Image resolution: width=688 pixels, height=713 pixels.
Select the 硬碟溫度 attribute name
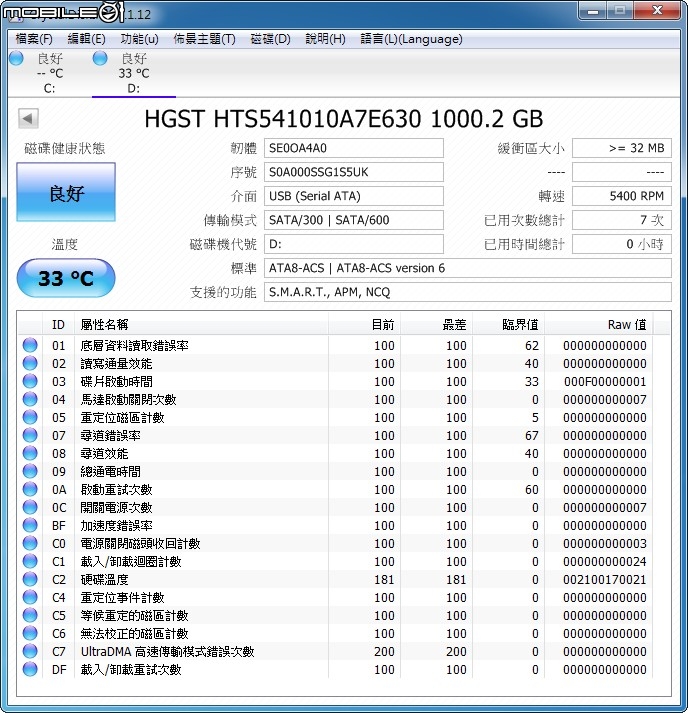click(x=105, y=579)
